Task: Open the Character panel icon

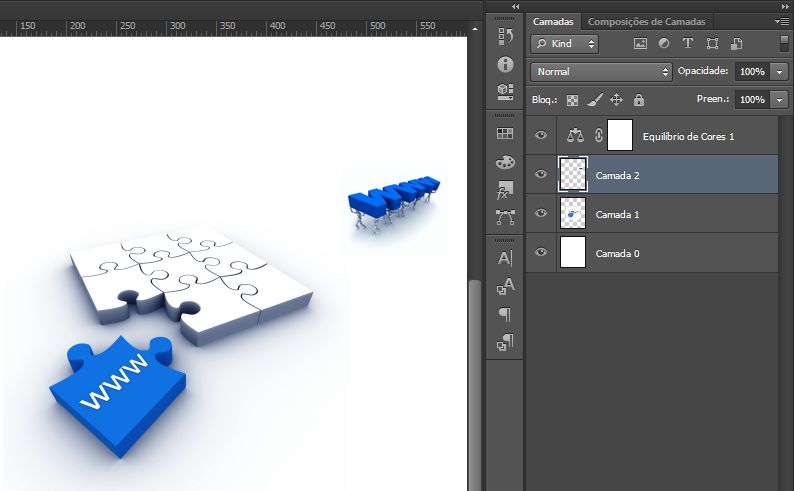Action: tap(505, 258)
